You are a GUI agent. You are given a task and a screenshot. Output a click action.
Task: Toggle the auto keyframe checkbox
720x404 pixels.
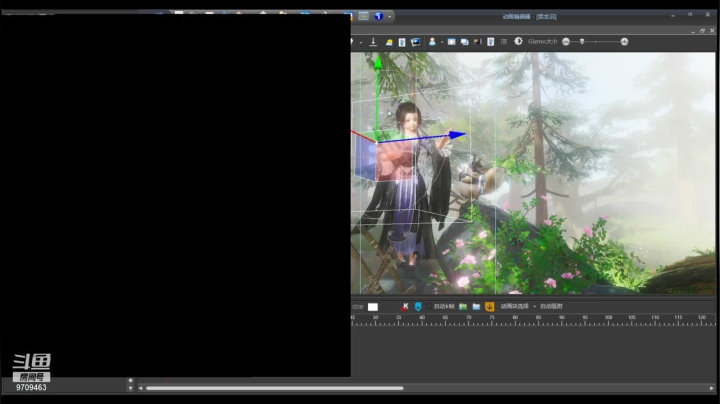click(x=429, y=306)
